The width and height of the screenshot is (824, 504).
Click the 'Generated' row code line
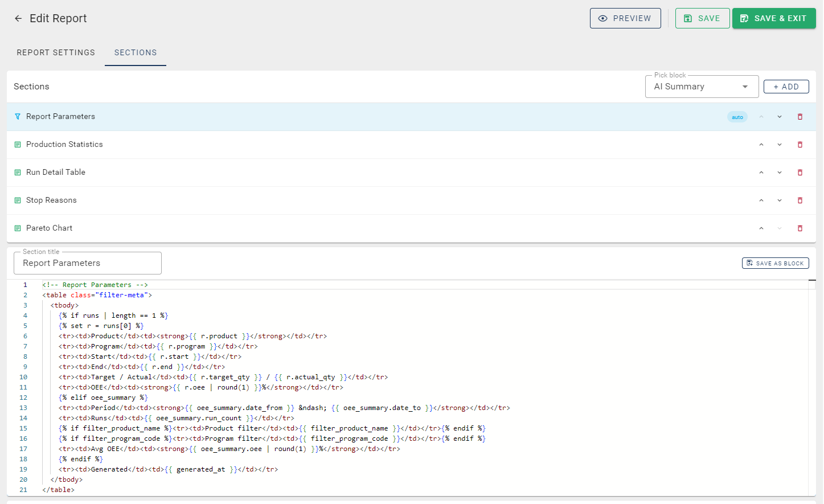click(168, 469)
